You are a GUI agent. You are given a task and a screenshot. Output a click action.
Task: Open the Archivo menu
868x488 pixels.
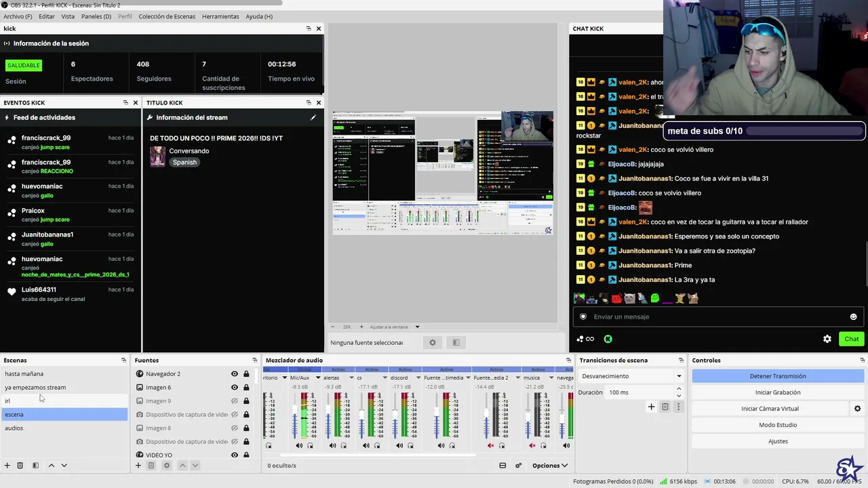click(x=18, y=16)
